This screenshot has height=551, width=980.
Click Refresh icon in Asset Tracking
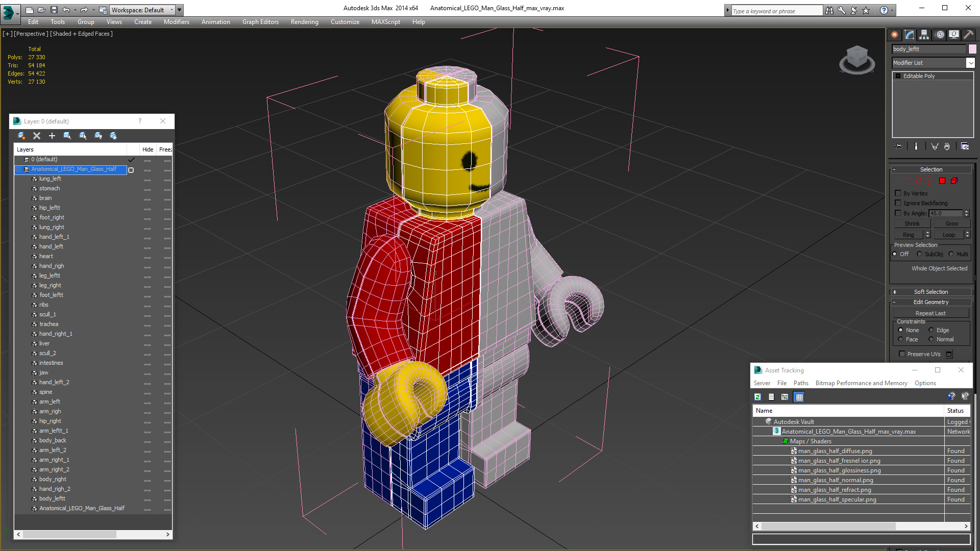click(758, 397)
